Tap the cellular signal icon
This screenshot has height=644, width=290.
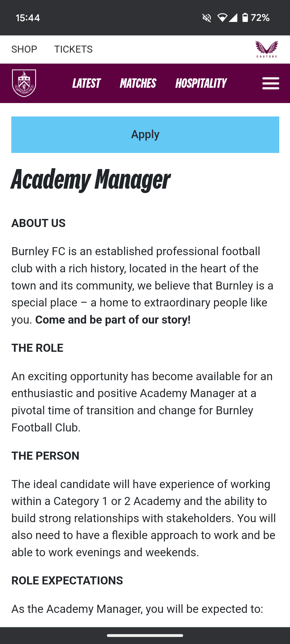[x=233, y=18]
